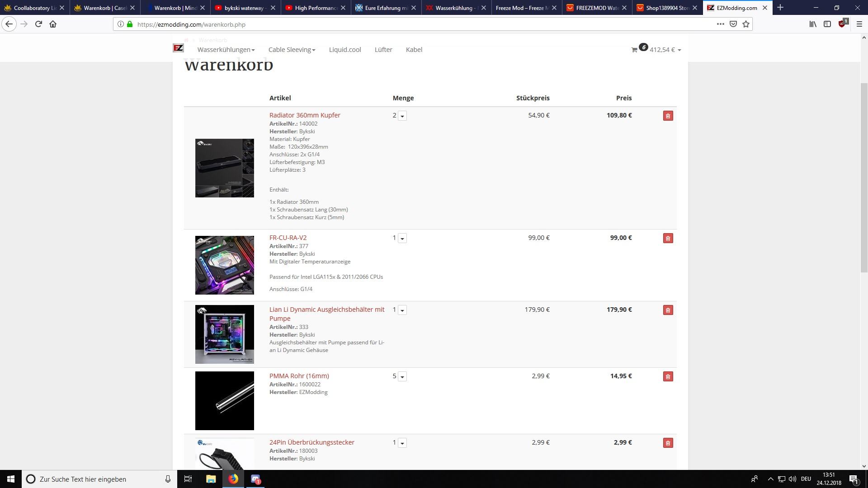Open Discord from taskbar
Viewport: 868px width, 488px height.
255,479
